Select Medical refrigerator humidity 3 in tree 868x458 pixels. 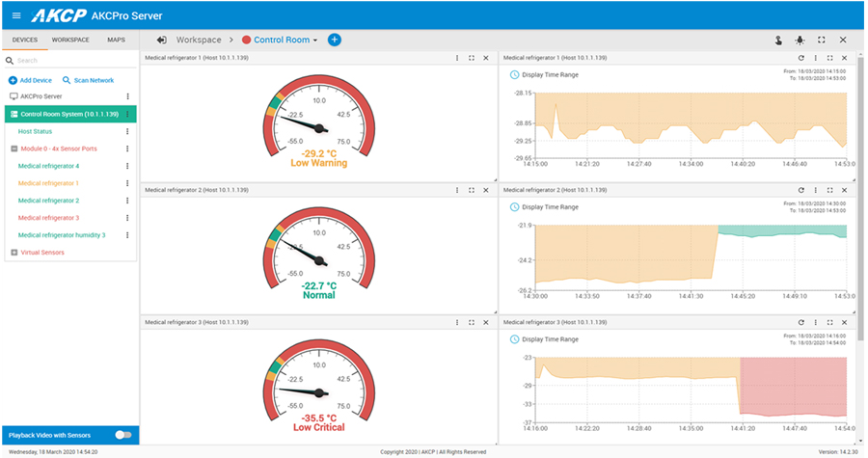pyautogui.click(x=62, y=235)
